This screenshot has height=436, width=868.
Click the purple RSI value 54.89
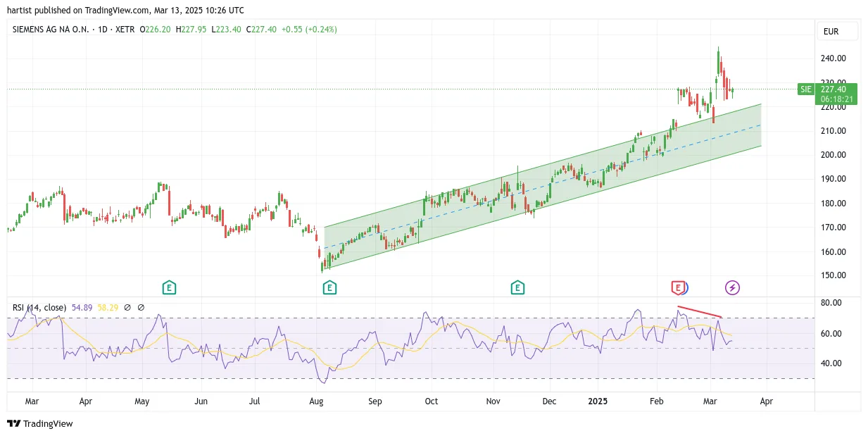click(x=82, y=307)
